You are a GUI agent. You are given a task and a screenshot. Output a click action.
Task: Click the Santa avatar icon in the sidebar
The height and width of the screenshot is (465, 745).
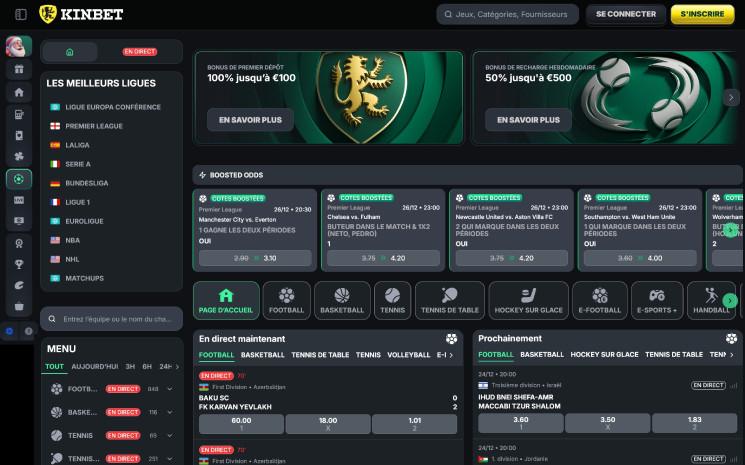(18, 47)
